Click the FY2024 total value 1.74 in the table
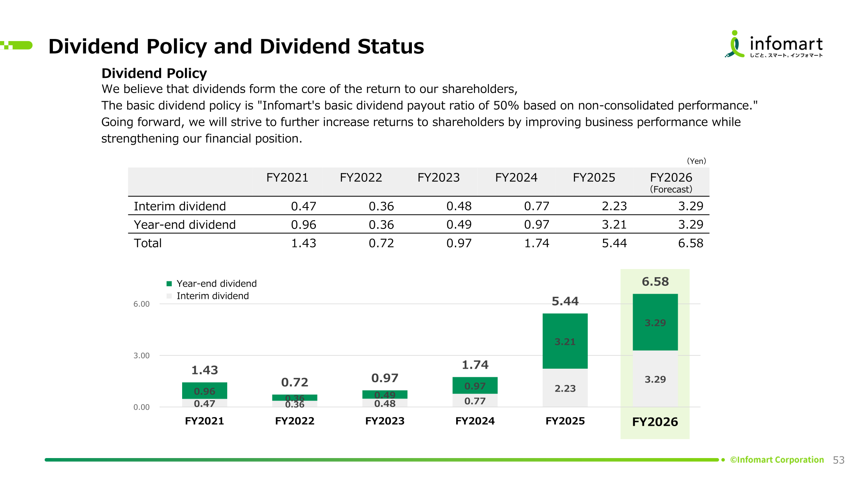Screen dimensions: 868x488 tap(537, 243)
